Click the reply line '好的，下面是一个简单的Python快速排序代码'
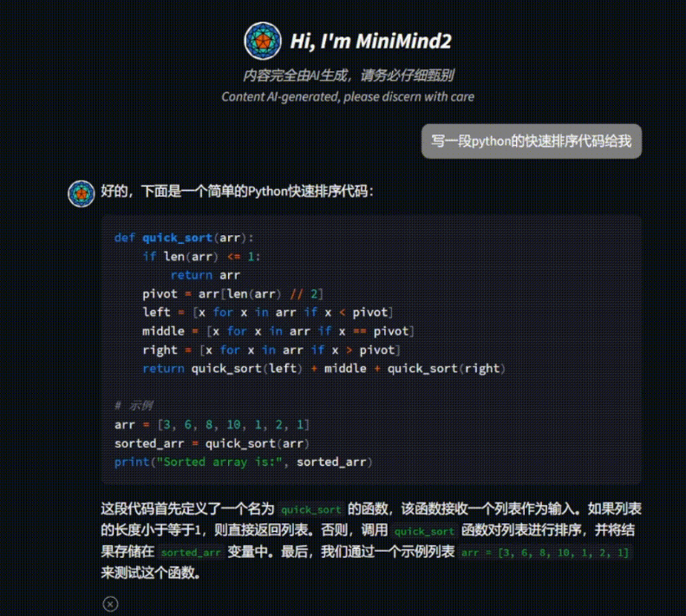The height and width of the screenshot is (616, 686). click(x=237, y=192)
